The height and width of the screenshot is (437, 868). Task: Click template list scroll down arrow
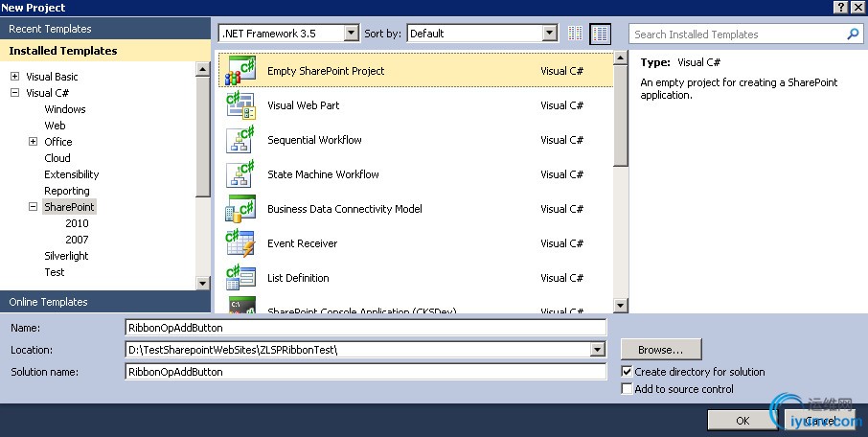tap(621, 305)
